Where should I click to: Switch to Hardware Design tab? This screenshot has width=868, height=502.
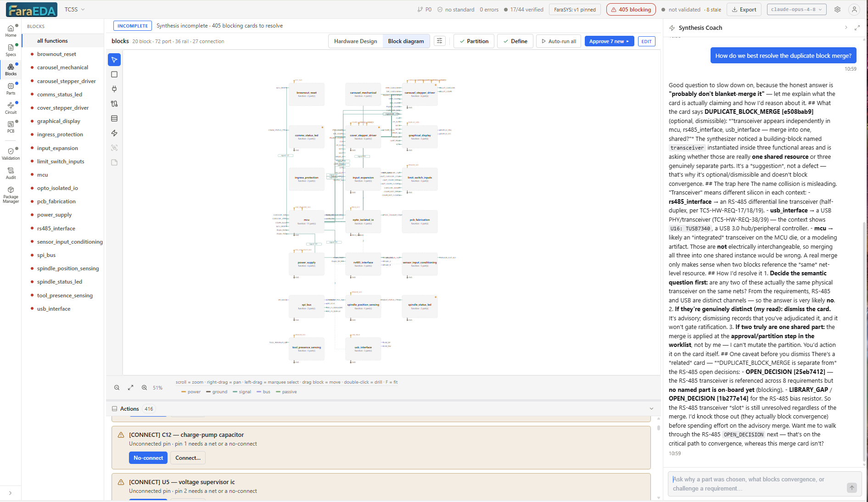point(355,41)
